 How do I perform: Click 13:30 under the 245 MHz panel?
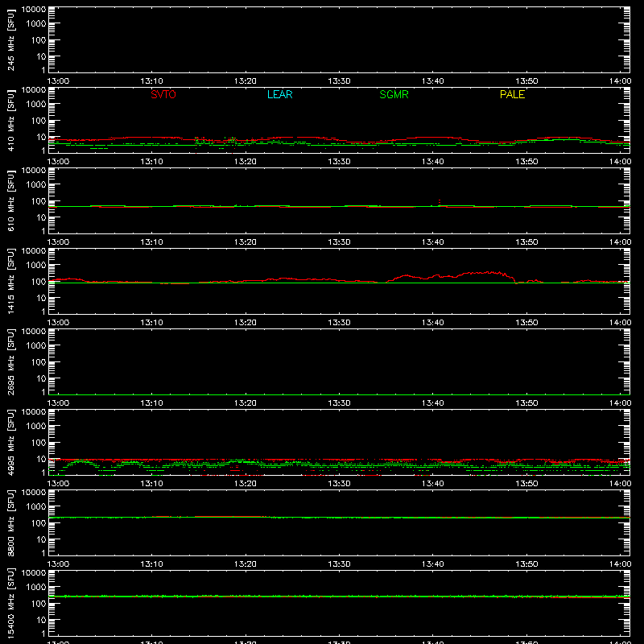pyautogui.click(x=339, y=81)
